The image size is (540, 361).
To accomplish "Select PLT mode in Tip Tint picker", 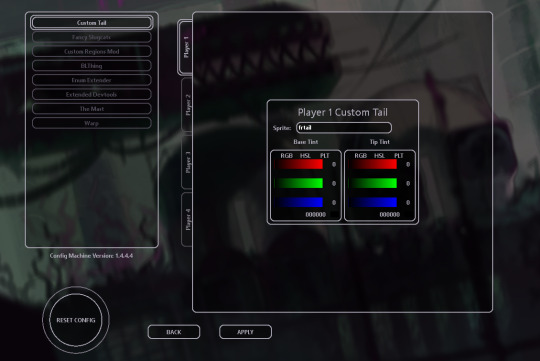I will (398, 156).
